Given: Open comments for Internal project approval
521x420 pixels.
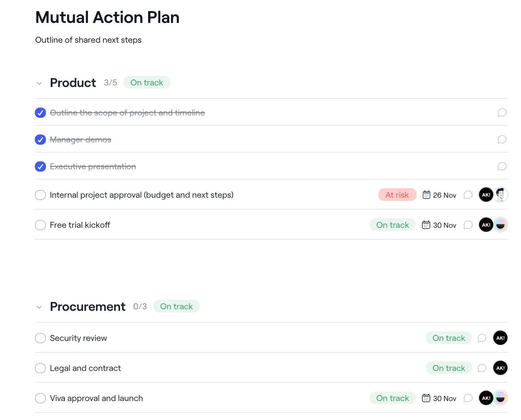Looking at the screenshot, I should [x=468, y=195].
